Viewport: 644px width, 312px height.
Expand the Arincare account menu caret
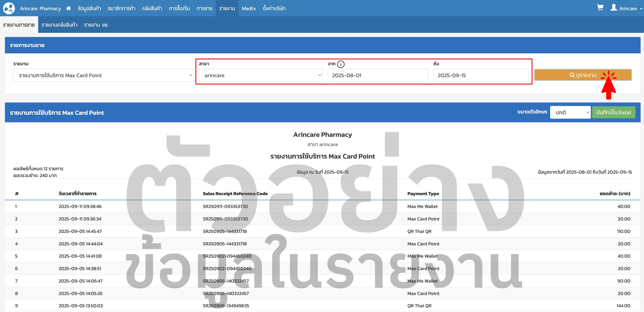pyautogui.click(x=641, y=9)
